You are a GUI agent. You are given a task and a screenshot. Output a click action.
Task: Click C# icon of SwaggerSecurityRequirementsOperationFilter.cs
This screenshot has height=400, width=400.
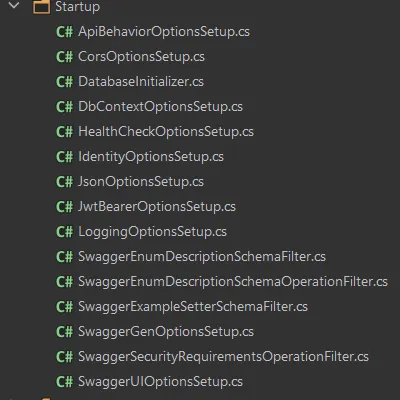(64, 357)
